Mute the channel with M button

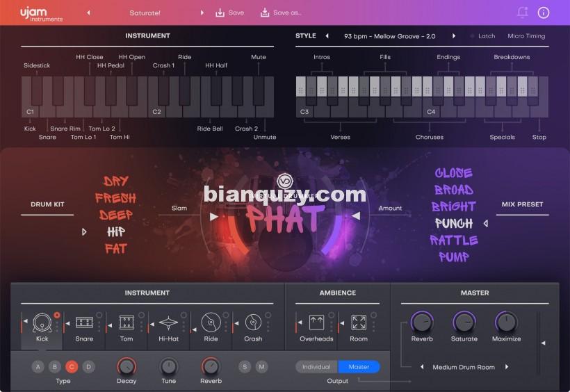262,366
